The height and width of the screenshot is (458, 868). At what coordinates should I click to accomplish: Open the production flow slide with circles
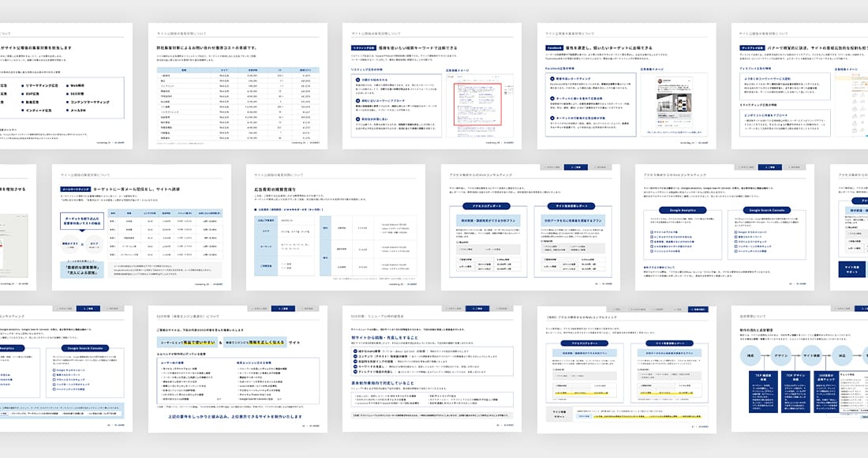click(799, 369)
